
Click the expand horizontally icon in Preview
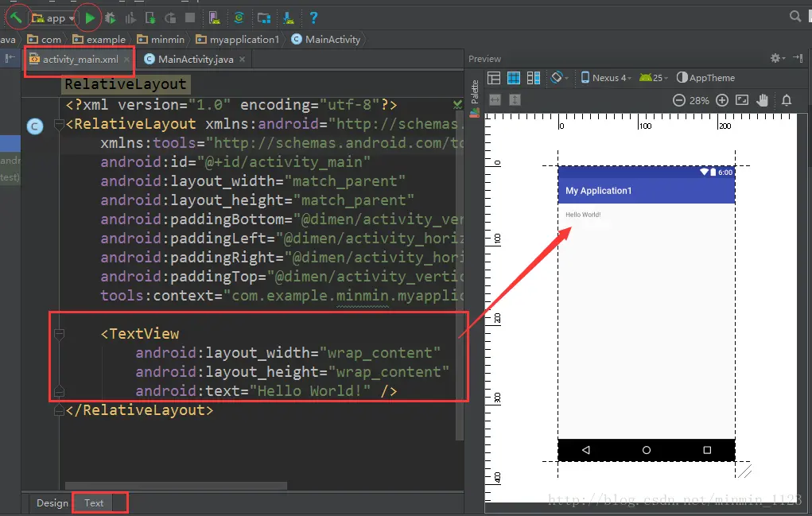pos(495,100)
